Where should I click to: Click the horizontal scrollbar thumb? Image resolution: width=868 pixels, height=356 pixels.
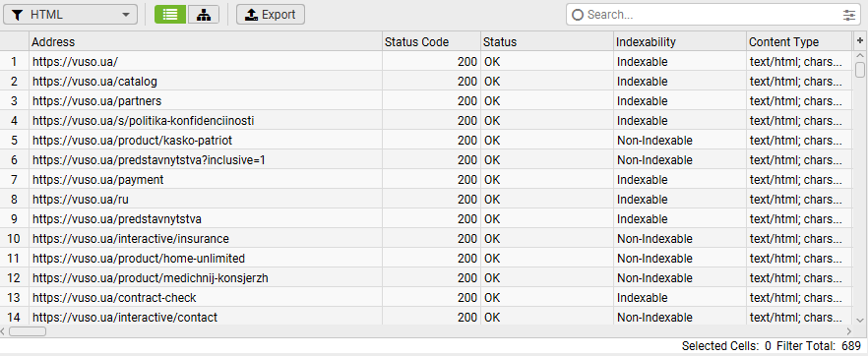click(x=28, y=331)
